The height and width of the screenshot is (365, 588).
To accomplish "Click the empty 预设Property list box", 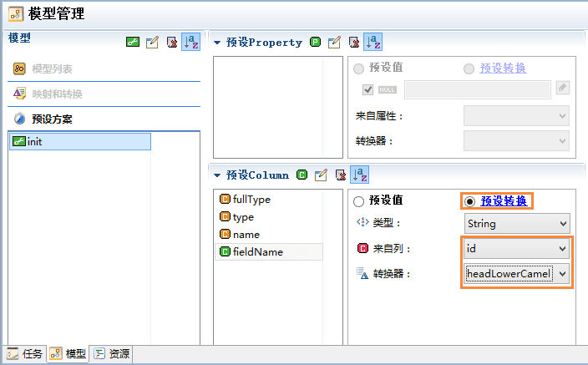I will pyautogui.click(x=278, y=107).
